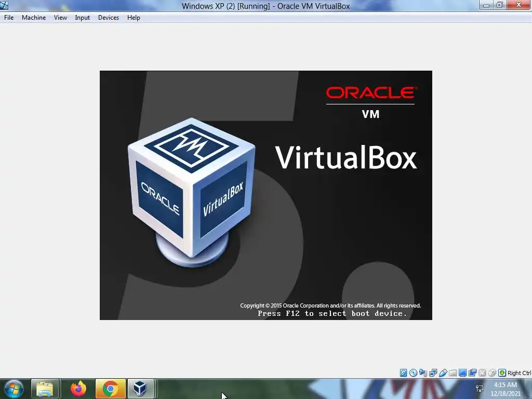Click the optical disc status icon

pyautogui.click(x=413, y=373)
